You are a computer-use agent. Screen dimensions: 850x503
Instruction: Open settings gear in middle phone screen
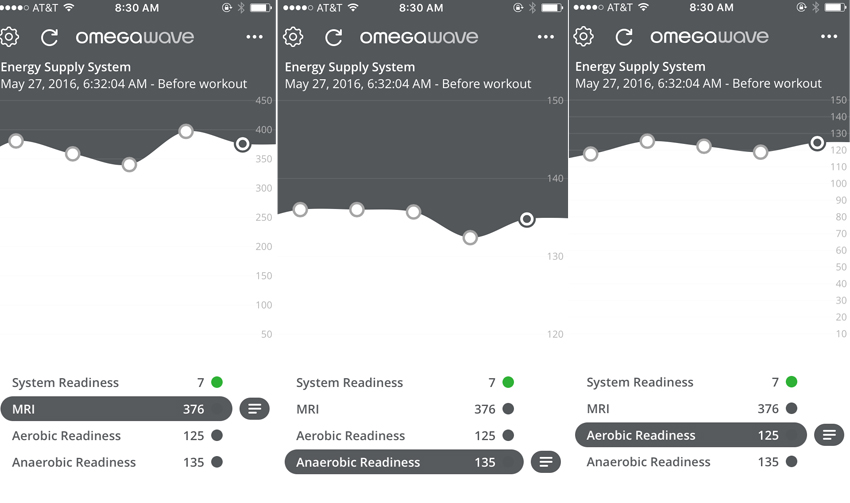[x=293, y=38]
